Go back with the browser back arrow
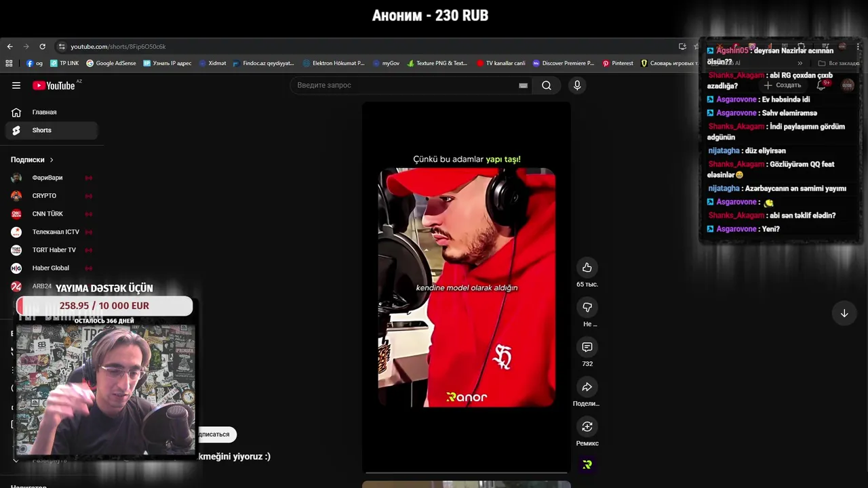Image resolution: width=868 pixels, height=488 pixels. [x=9, y=47]
